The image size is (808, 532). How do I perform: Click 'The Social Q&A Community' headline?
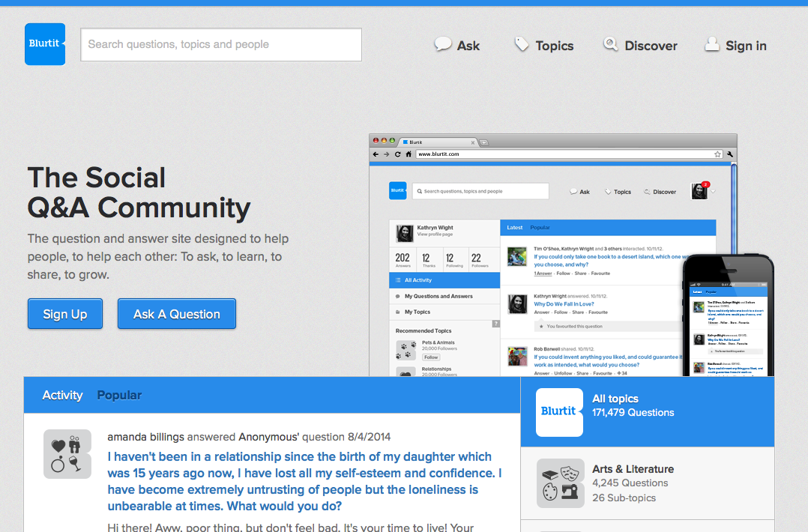click(x=139, y=193)
